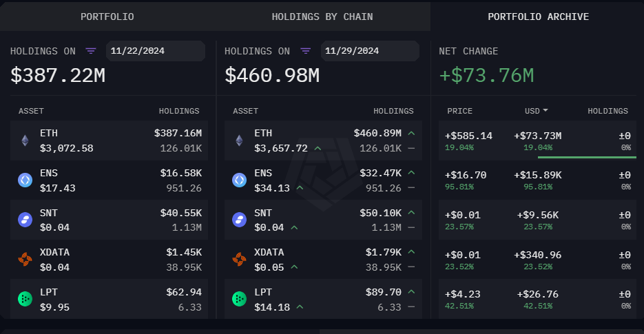Image resolution: width=644 pixels, height=334 pixels.
Task: Switch to Holdings By Chain tab
Action: click(x=322, y=17)
